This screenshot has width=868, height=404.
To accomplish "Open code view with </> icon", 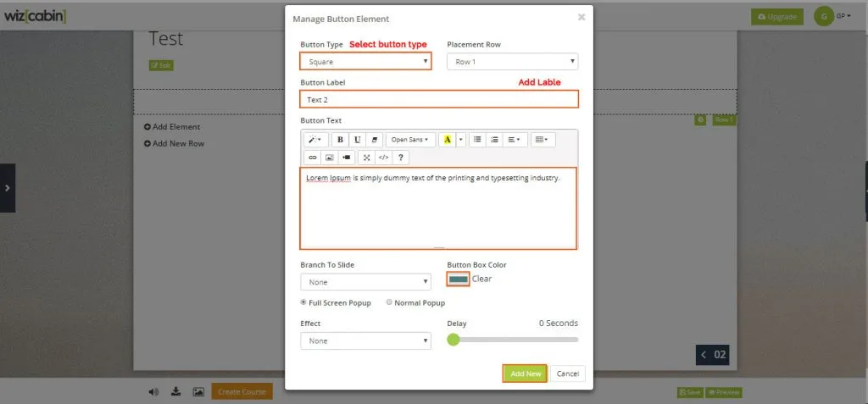I will (383, 158).
